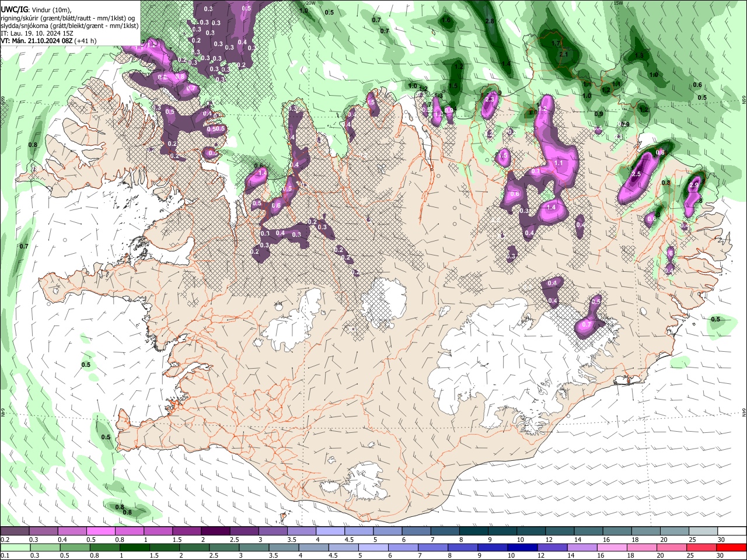
Task: Click the '2.8' precipitation value on the map
Action: [490, 21]
